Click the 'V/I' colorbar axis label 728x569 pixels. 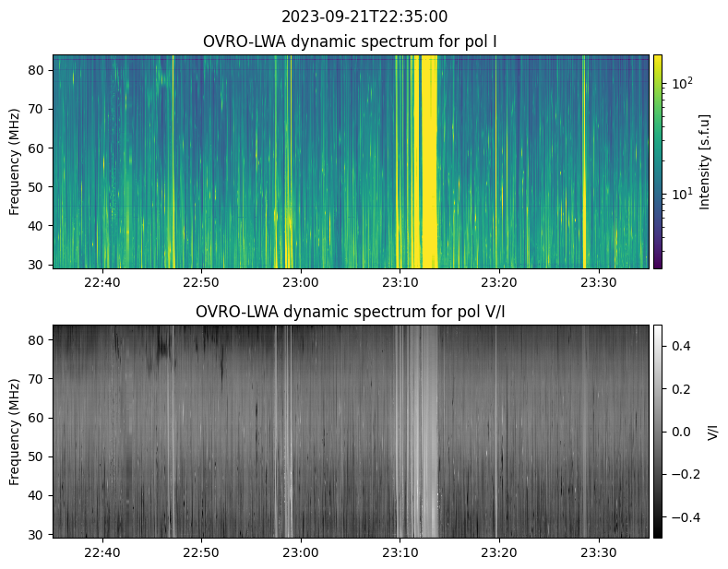[x=712, y=431]
